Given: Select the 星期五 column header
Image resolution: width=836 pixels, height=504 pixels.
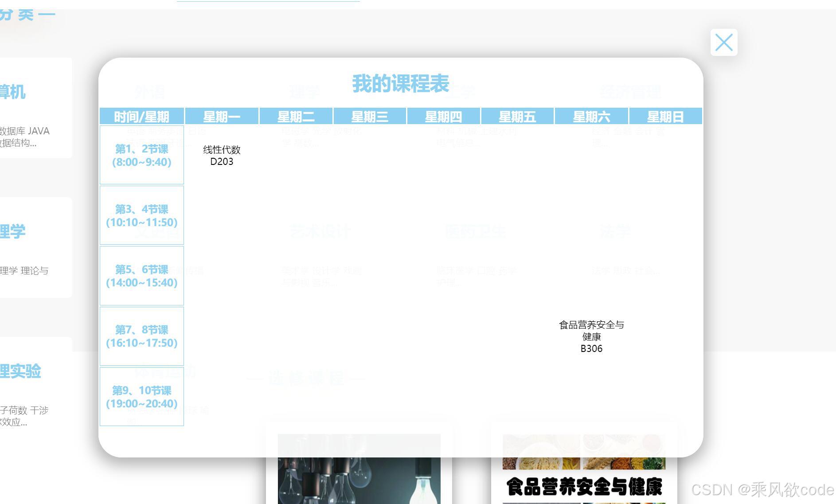Looking at the screenshot, I should coord(517,116).
